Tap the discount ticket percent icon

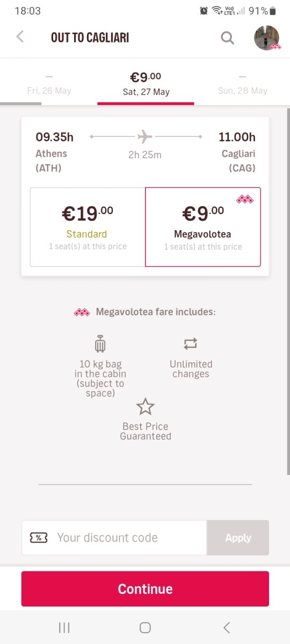tap(39, 538)
